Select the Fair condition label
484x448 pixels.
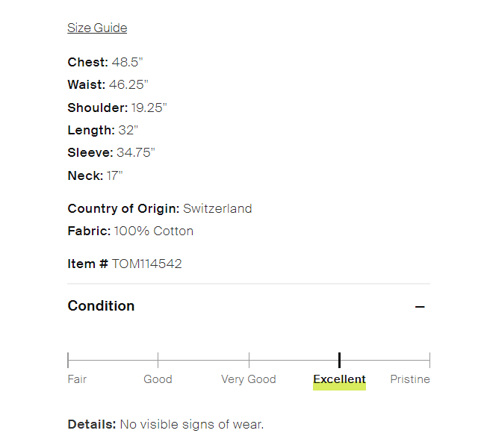tap(77, 379)
